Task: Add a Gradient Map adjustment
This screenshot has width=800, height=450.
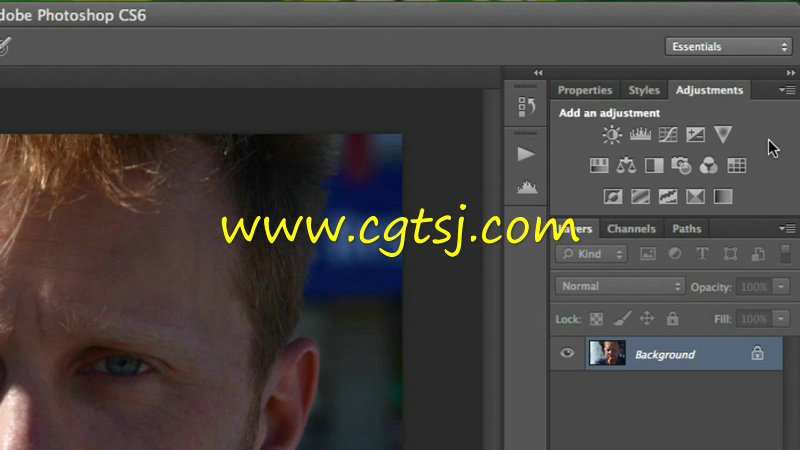Action: point(723,196)
